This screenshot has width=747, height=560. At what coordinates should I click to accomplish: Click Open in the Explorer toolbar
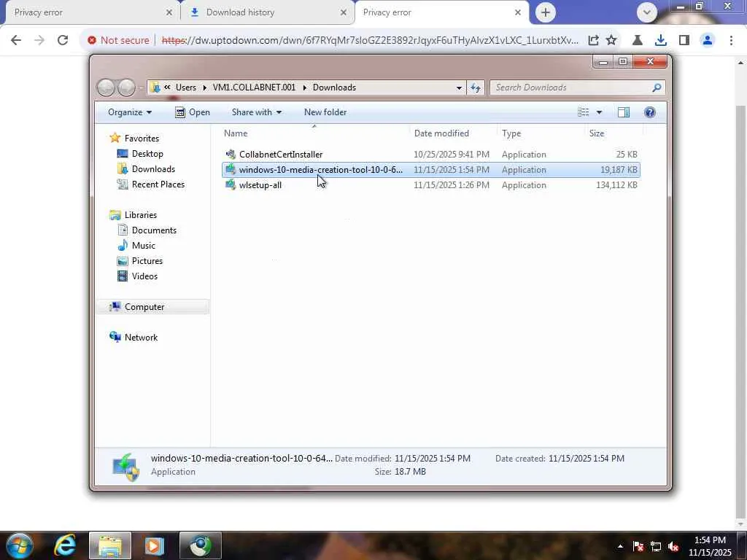point(193,112)
